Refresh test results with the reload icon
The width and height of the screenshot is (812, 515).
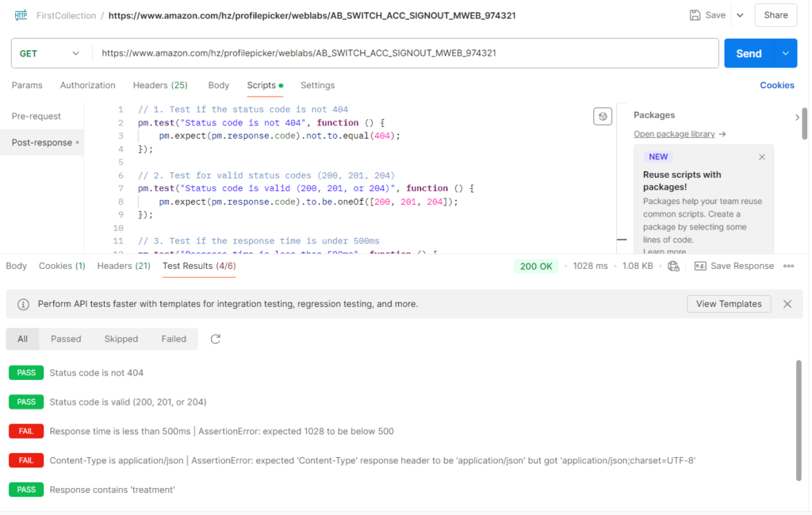[216, 339]
